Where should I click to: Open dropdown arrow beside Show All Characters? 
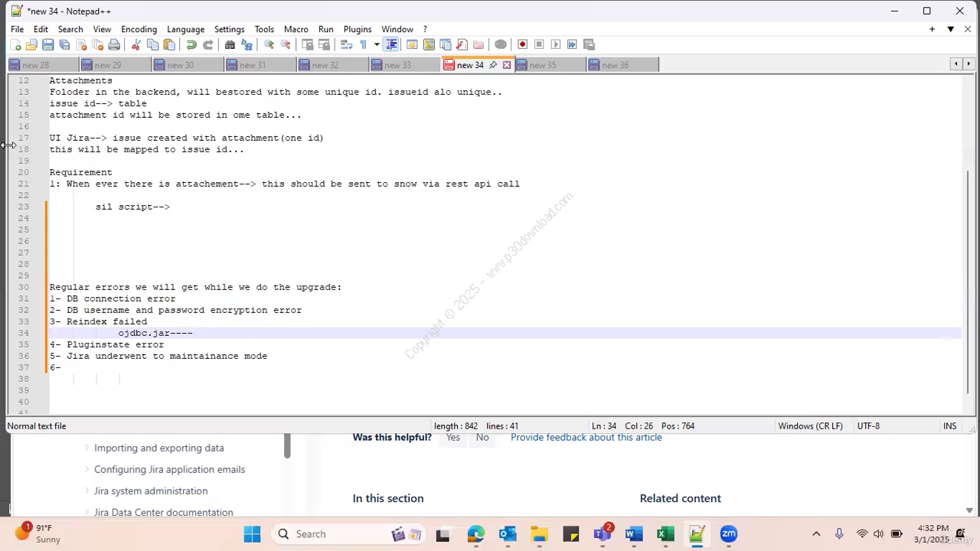pyautogui.click(x=377, y=44)
